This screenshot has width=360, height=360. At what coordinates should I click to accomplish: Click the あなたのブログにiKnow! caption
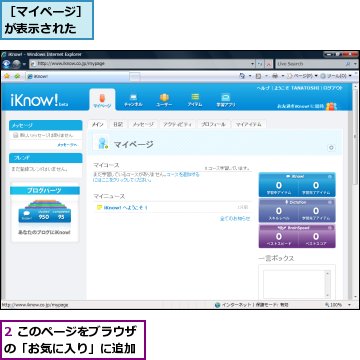[44, 232]
